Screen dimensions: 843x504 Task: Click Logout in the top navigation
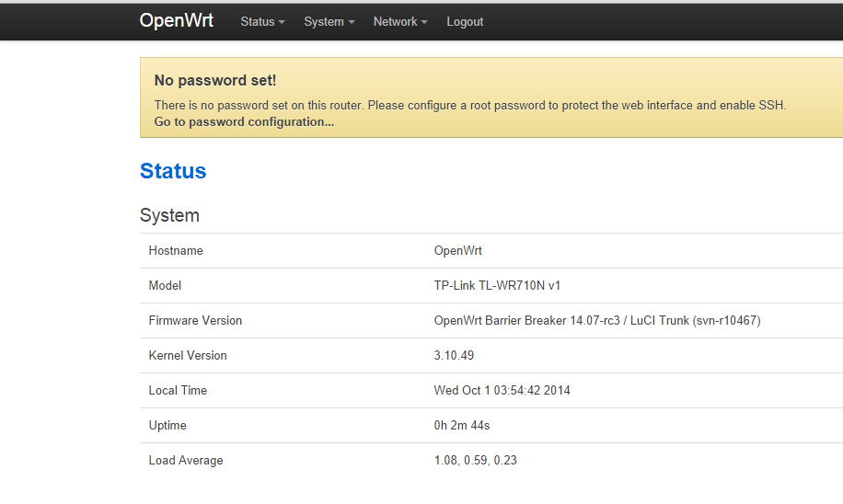(x=465, y=22)
